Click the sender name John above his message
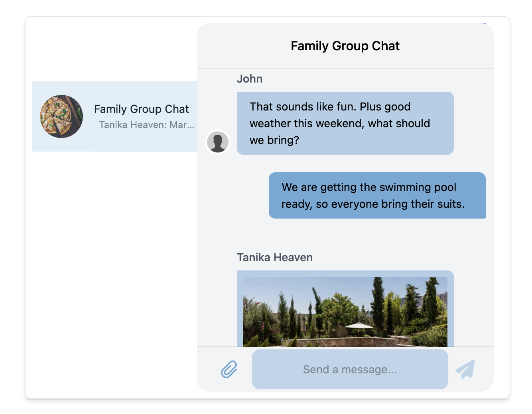This screenshot has height=414, width=532. [x=250, y=79]
